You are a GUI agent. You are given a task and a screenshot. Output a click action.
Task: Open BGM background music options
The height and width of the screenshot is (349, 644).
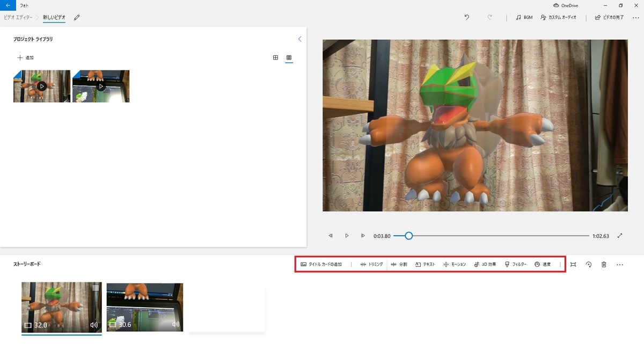(524, 17)
